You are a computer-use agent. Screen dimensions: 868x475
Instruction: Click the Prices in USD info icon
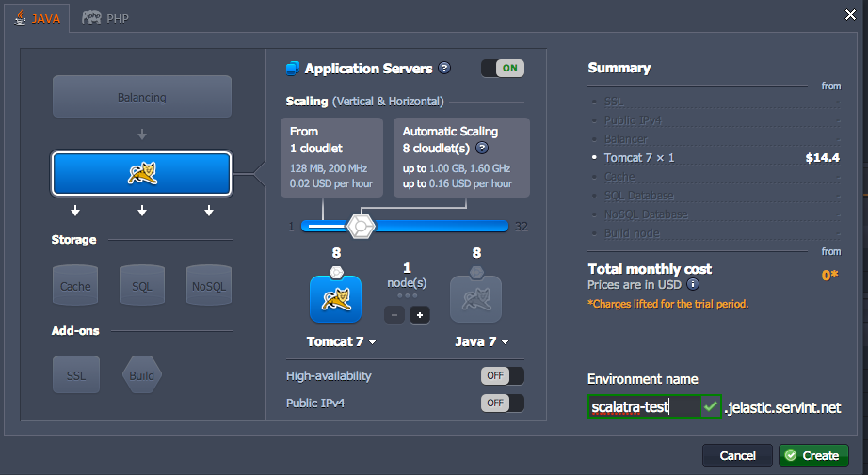click(x=693, y=284)
